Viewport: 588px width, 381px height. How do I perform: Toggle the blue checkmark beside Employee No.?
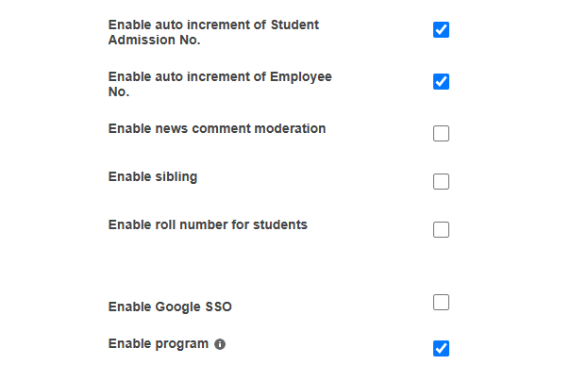[x=441, y=81]
